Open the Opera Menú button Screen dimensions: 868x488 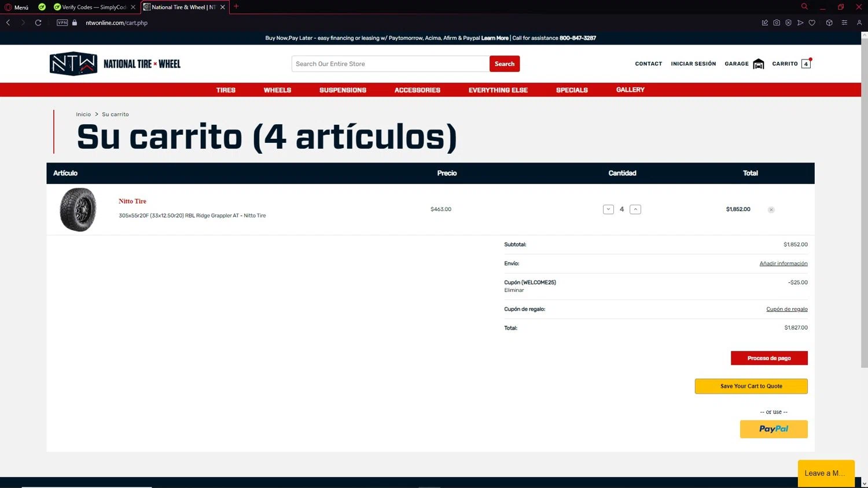coord(17,7)
